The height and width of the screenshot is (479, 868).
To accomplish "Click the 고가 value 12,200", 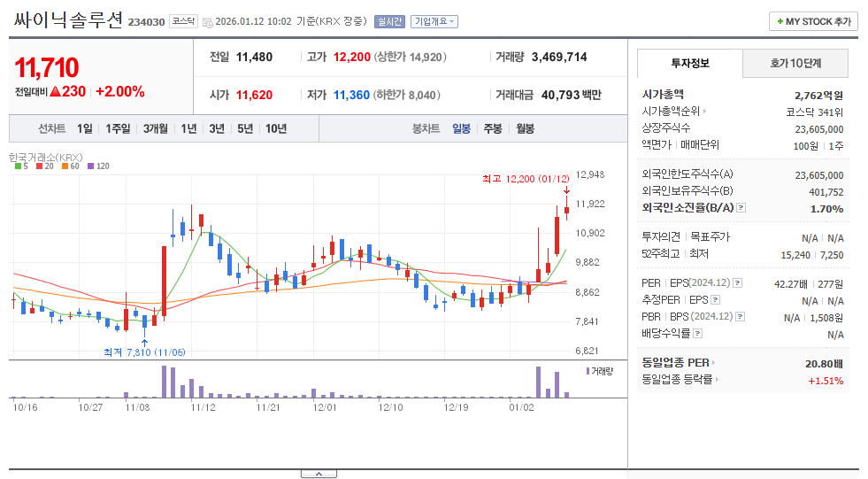I will point(351,57).
